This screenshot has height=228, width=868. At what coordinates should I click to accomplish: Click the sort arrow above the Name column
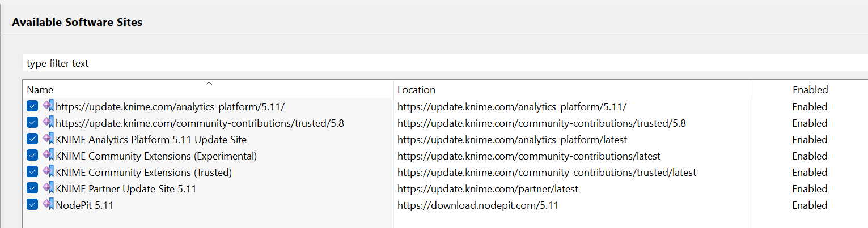point(209,84)
